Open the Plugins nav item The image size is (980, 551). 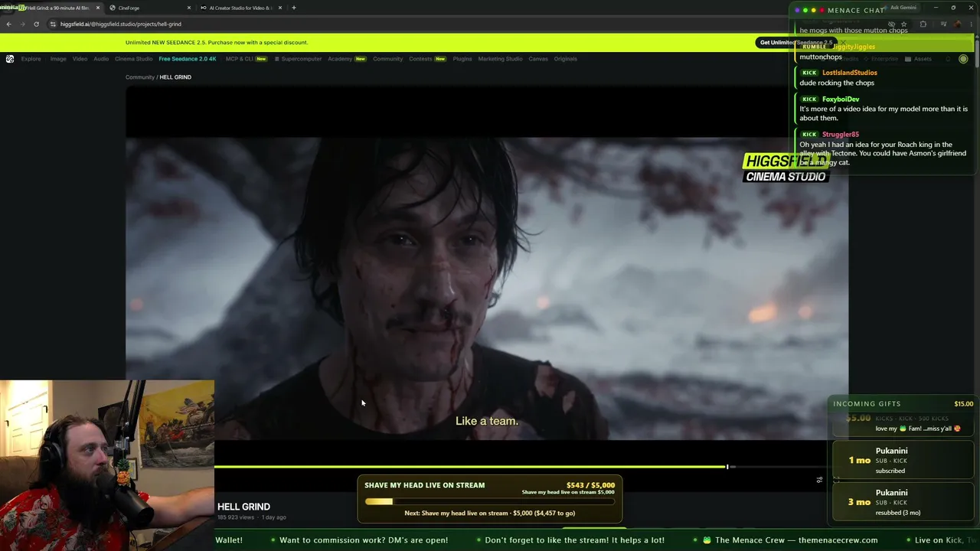click(x=462, y=59)
